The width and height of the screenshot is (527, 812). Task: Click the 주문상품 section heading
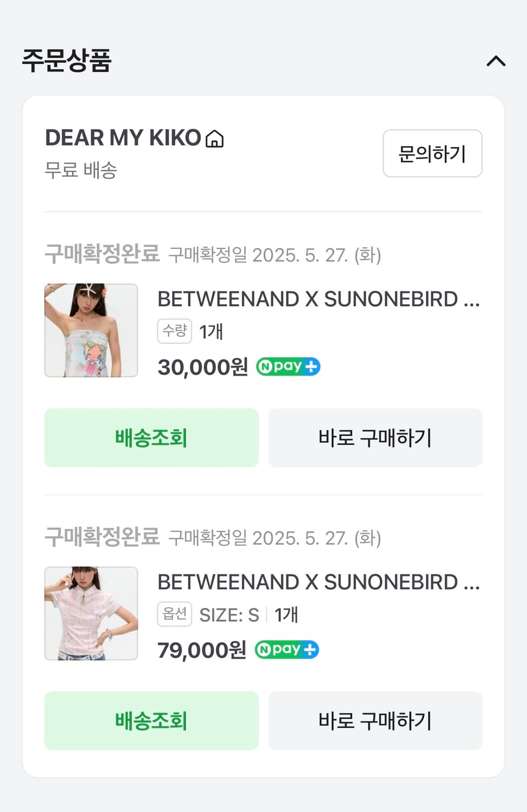67,61
